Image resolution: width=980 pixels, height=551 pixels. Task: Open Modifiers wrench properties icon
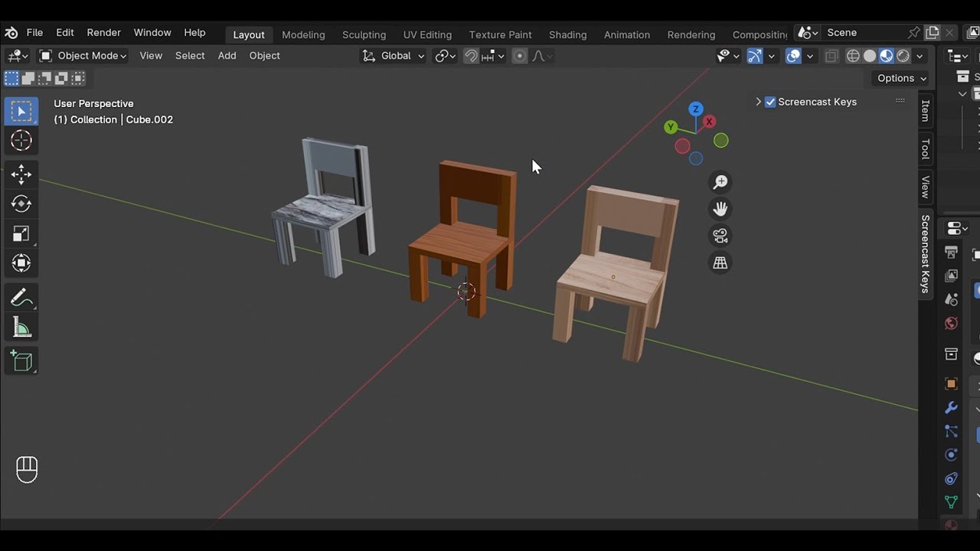952,408
